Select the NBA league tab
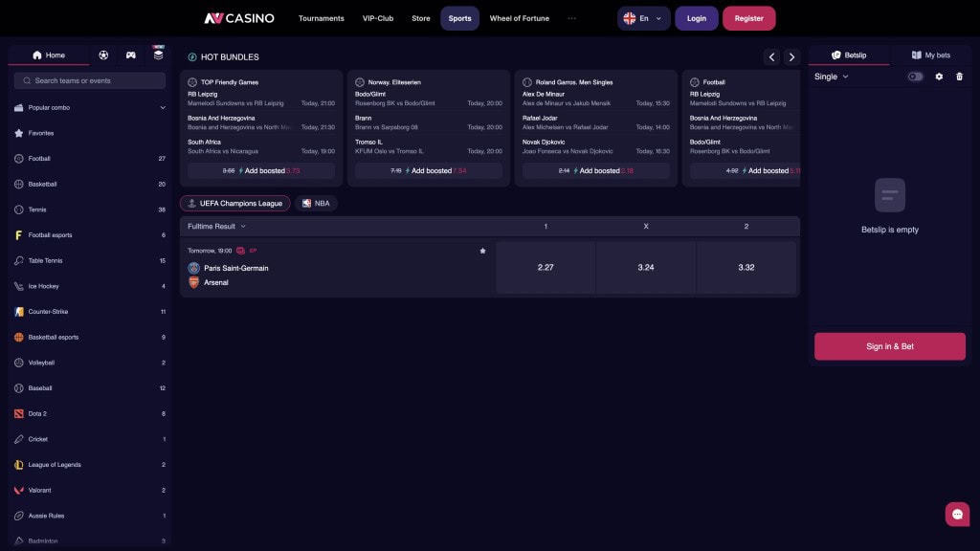Screen dimensions: 980x551 click(316, 203)
